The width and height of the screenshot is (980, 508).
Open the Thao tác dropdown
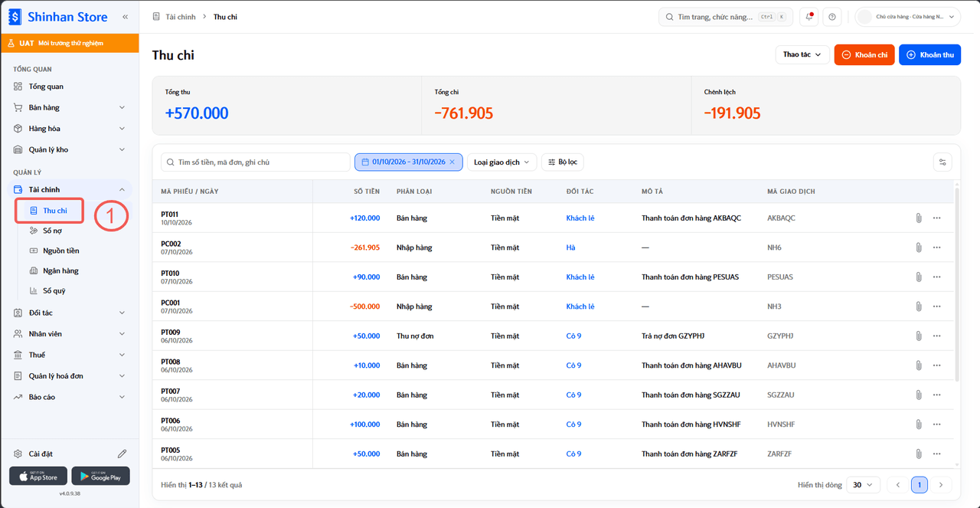click(802, 54)
